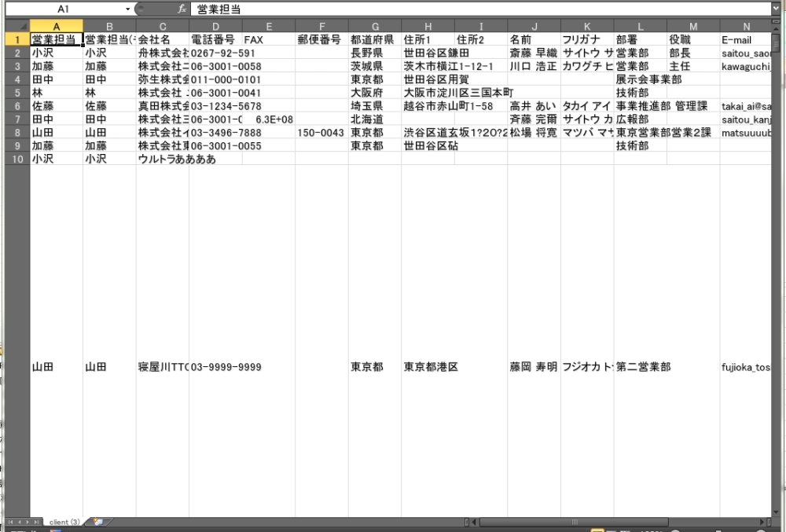Click the fx Insert Function icon

pyautogui.click(x=182, y=9)
